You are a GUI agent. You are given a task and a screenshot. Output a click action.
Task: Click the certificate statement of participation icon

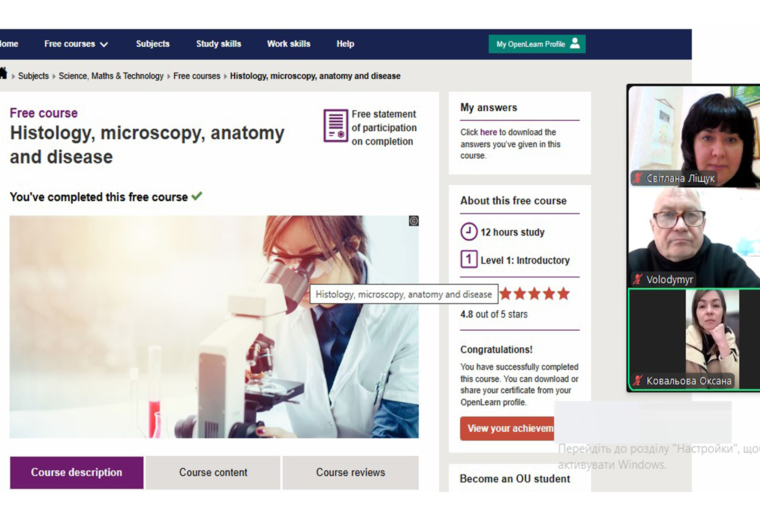336,126
